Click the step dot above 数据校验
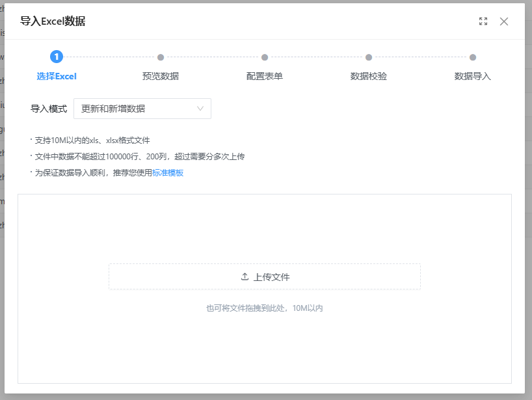532x400 pixels. [x=369, y=57]
